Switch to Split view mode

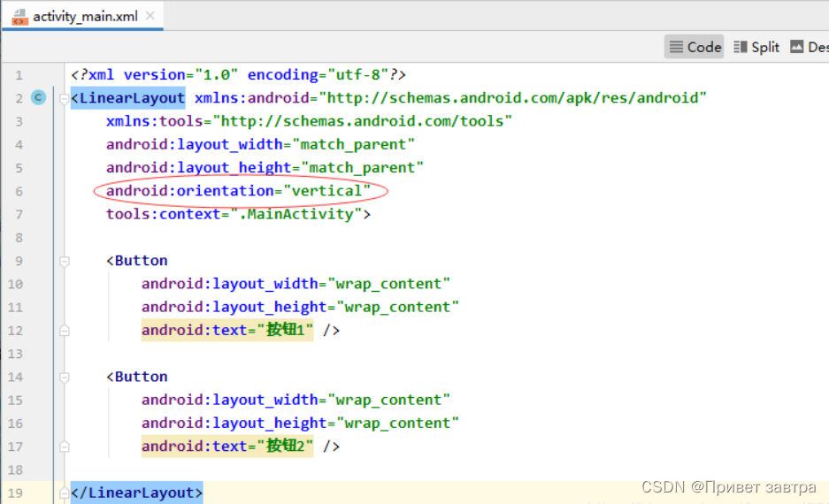(756, 47)
